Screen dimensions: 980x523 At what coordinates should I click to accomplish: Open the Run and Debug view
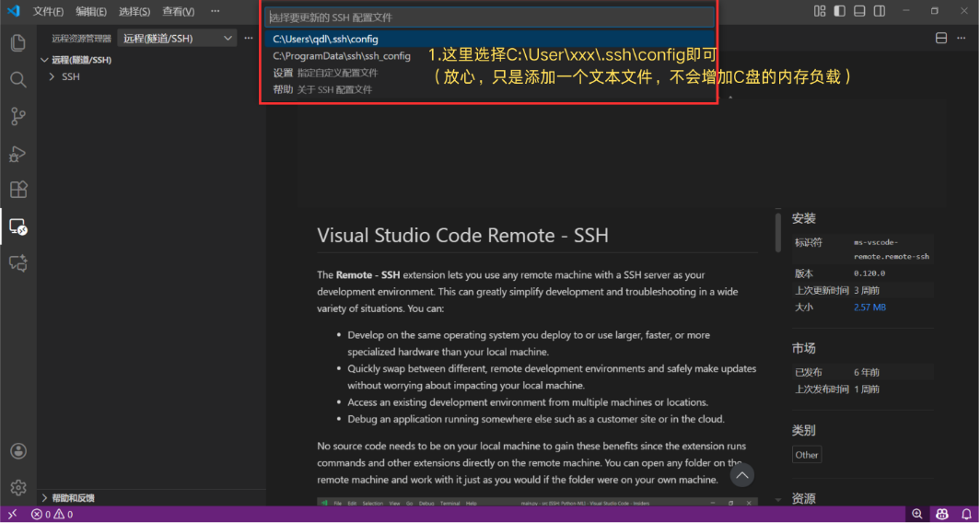click(x=18, y=153)
